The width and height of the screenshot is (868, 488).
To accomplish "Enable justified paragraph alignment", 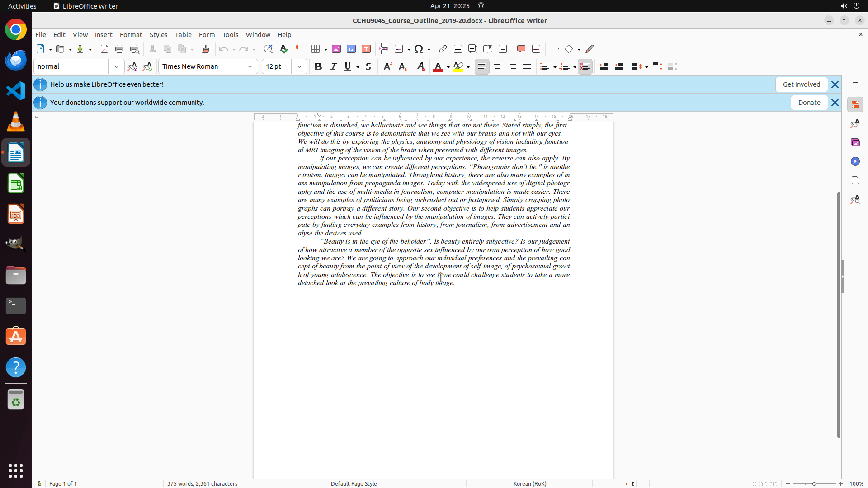I will coord(527,66).
